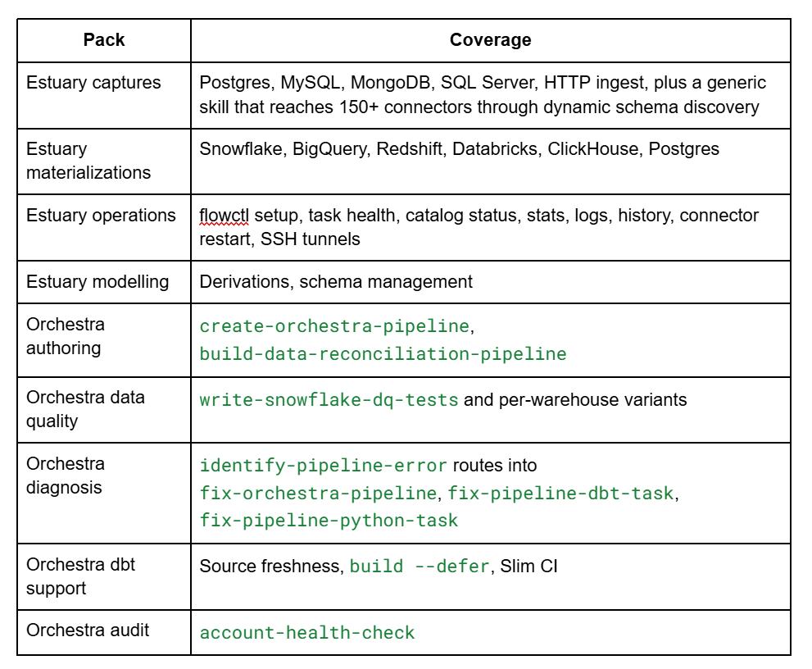Click the misspelled word flowctl
Screen dimensions: 812x669
pos(225,216)
